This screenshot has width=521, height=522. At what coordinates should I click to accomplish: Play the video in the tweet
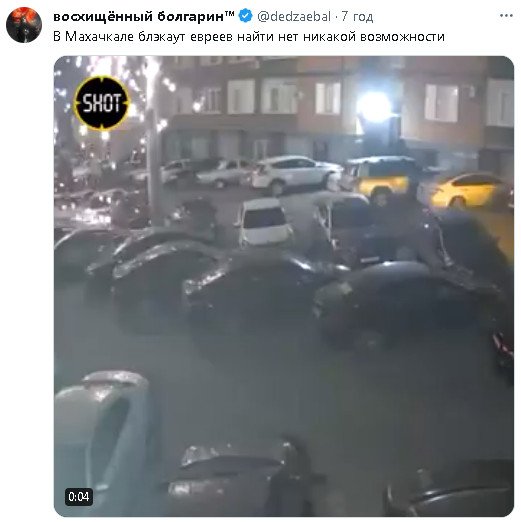click(284, 286)
